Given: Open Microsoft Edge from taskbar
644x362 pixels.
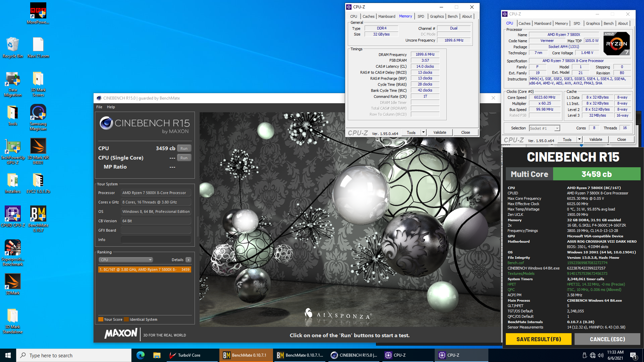Looking at the screenshot, I should [140, 355].
